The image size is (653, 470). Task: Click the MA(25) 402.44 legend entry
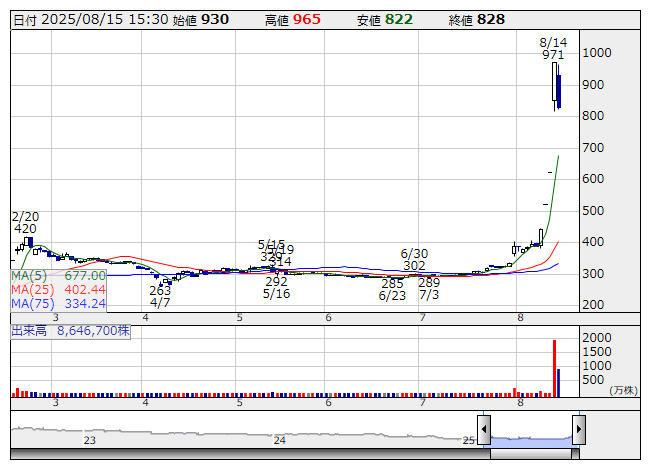[58, 290]
